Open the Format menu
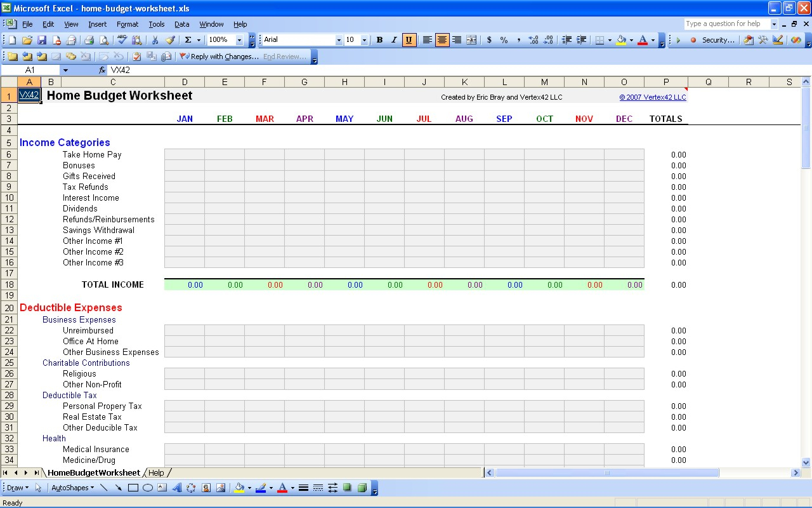Screen dimensions: 812x508 coord(127,24)
